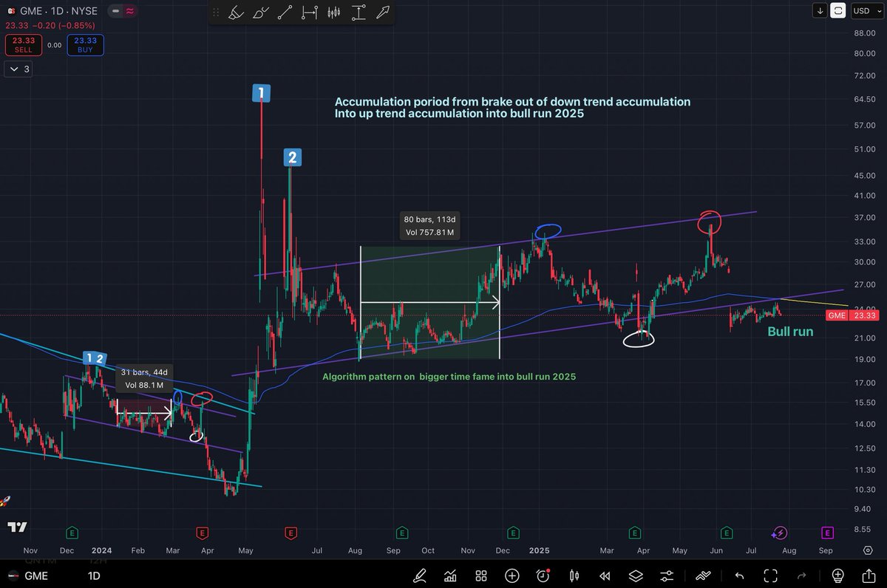
Task: Open the green earnings marker in September 2024
Action: coord(402,532)
